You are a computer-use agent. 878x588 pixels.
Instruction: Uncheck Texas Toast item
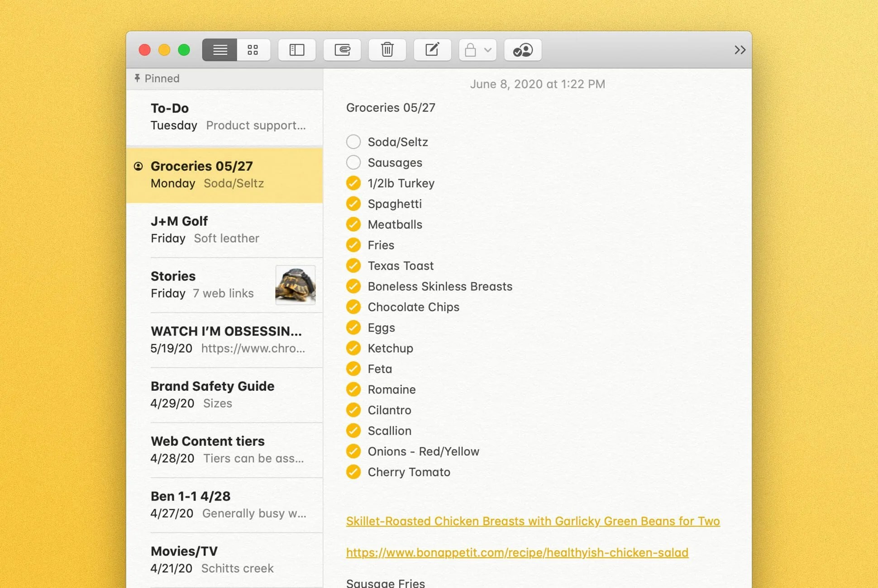coord(353,266)
